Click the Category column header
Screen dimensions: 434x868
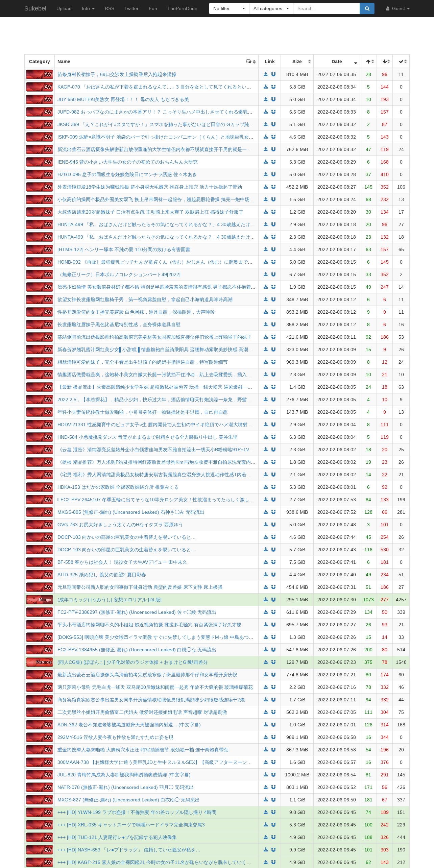point(40,62)
